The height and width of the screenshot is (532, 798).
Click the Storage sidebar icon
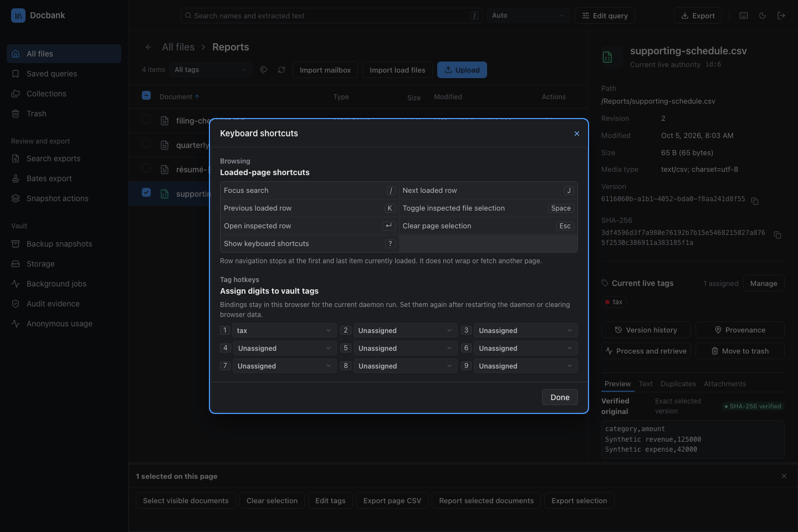click(16, 264)
